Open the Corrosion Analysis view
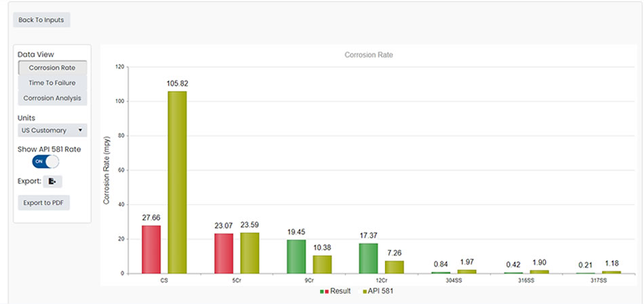 click(x=52, y=98)
